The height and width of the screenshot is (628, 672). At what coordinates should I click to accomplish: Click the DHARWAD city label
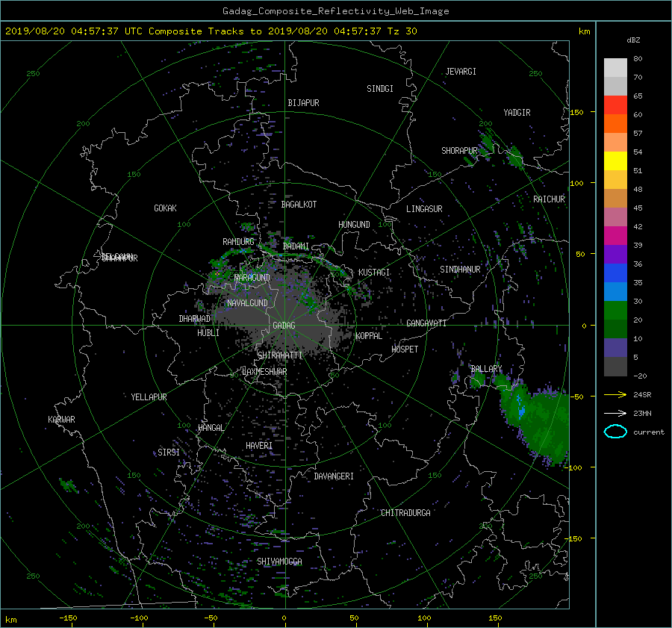194,319
